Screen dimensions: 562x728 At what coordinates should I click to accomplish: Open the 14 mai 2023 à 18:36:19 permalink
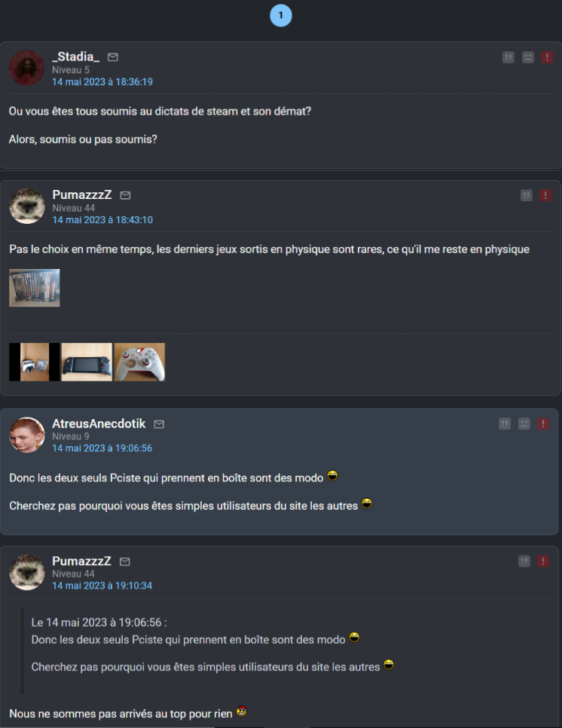coord(102,81)
